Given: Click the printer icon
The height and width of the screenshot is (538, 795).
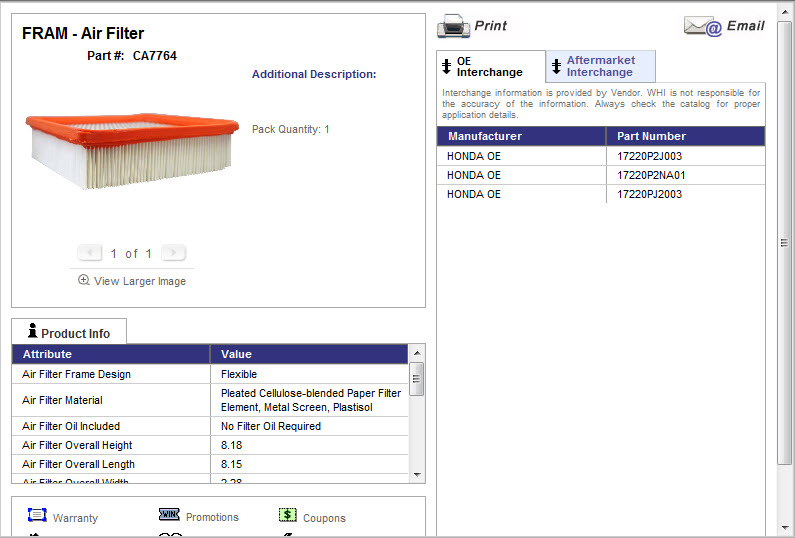Looking at the screenshot, I should 453,26.
